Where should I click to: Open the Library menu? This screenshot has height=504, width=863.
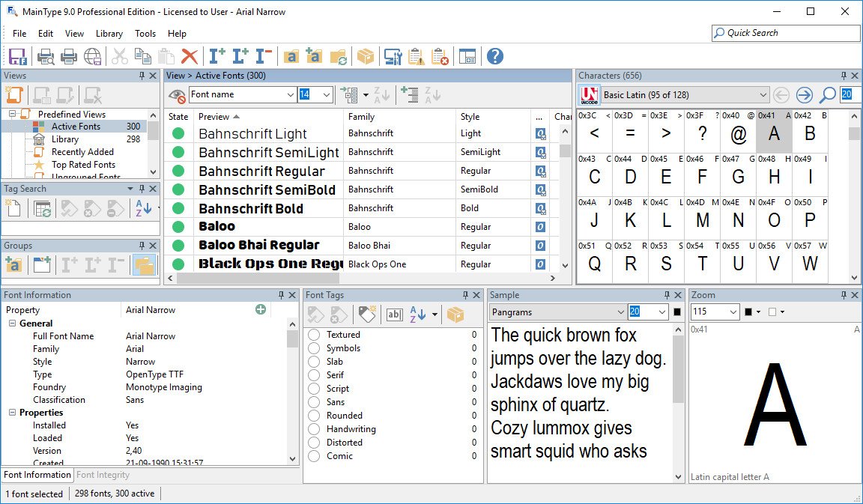[x=109, y=34]
